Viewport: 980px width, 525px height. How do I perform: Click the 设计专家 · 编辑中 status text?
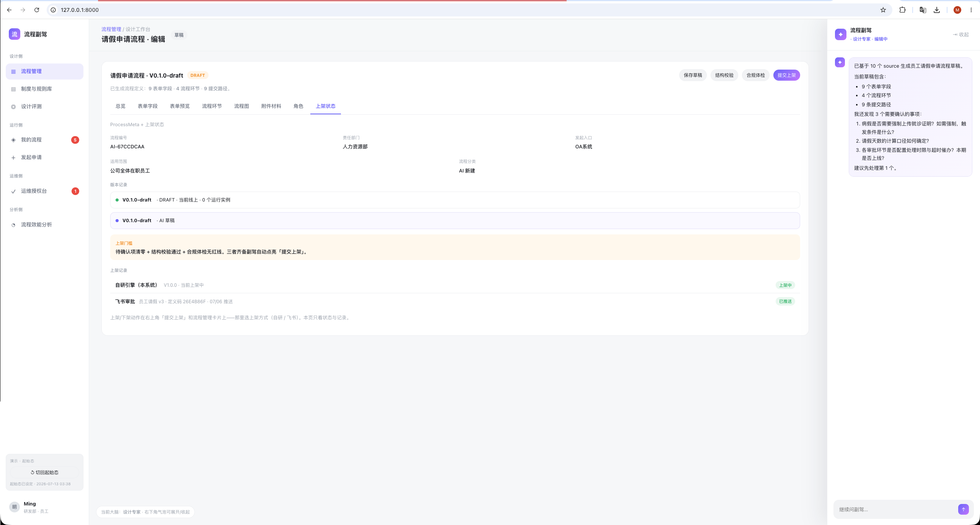869,39
